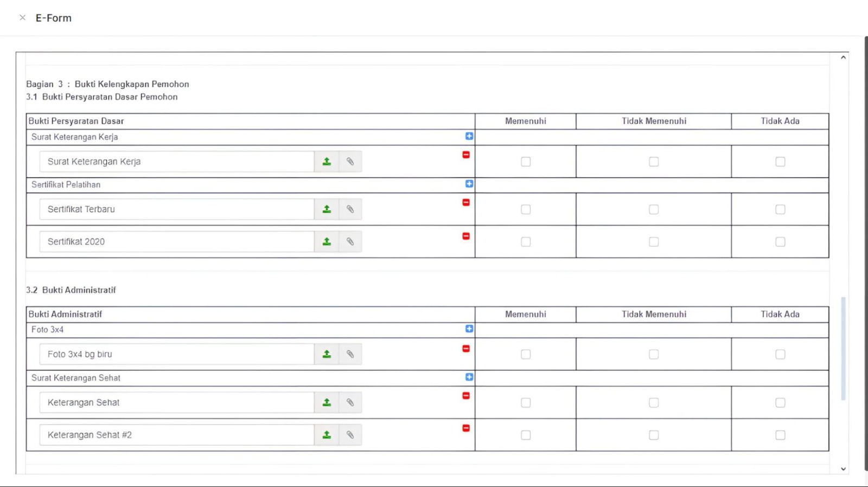Add a row under Surat Keterangan Kerja
Viewport: 868px width, 487px height.
469,136
